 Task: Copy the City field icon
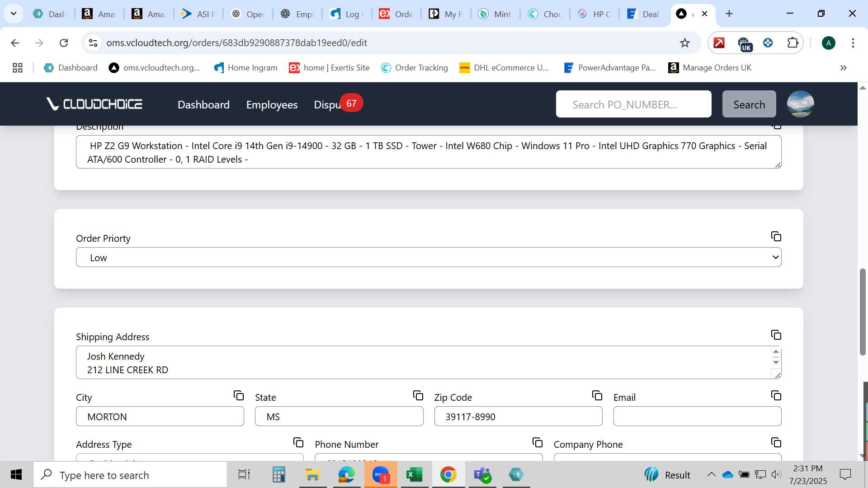tap(239, 395)
